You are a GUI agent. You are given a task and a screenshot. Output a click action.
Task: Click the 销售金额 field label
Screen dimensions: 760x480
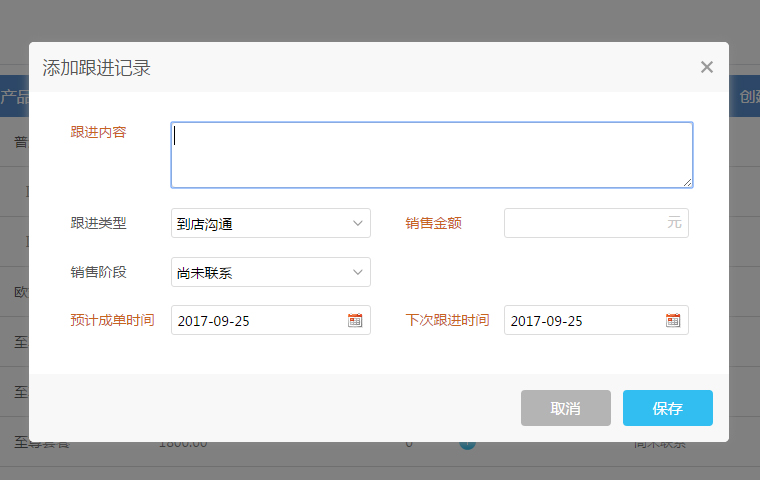tap(433, 223)
